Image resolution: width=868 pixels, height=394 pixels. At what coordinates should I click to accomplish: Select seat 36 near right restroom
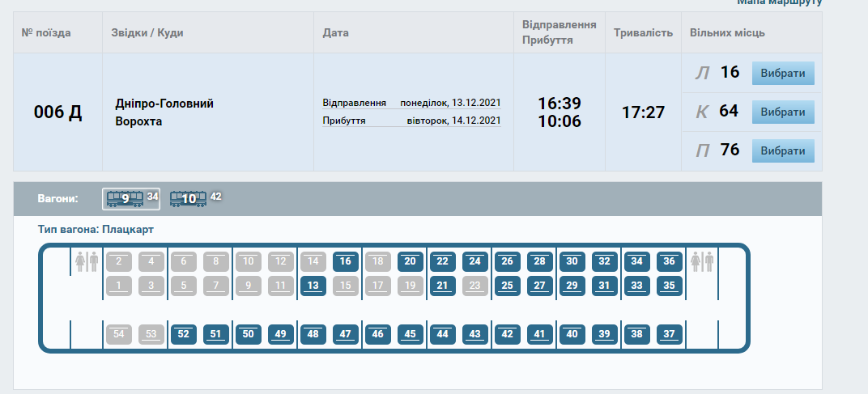pos(670,261)
